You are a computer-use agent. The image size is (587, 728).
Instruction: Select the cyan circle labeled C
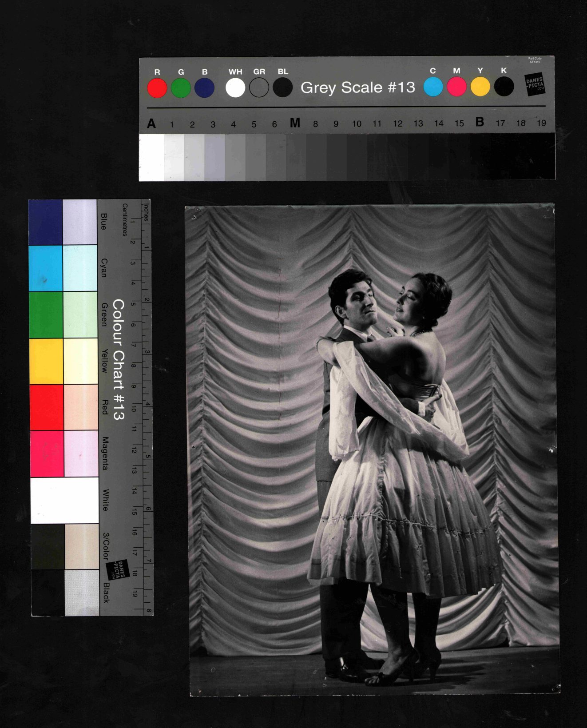[x=433, y=87]
